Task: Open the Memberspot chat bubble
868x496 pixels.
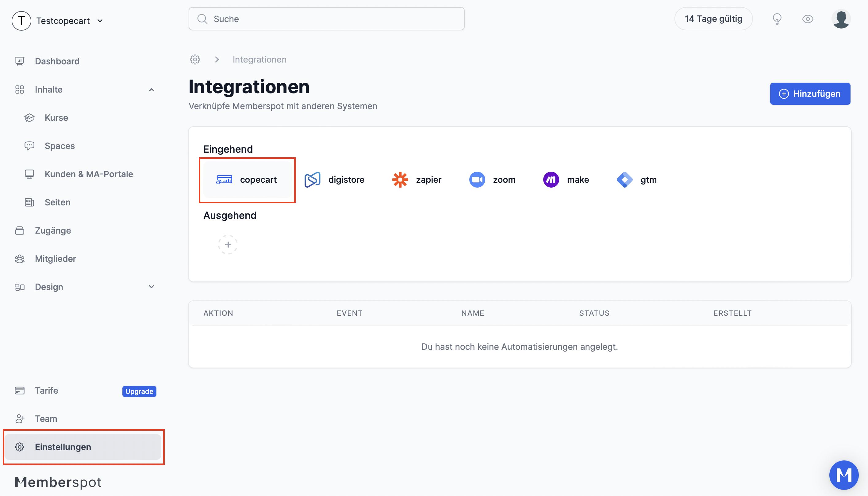Action: pos(844,475)
